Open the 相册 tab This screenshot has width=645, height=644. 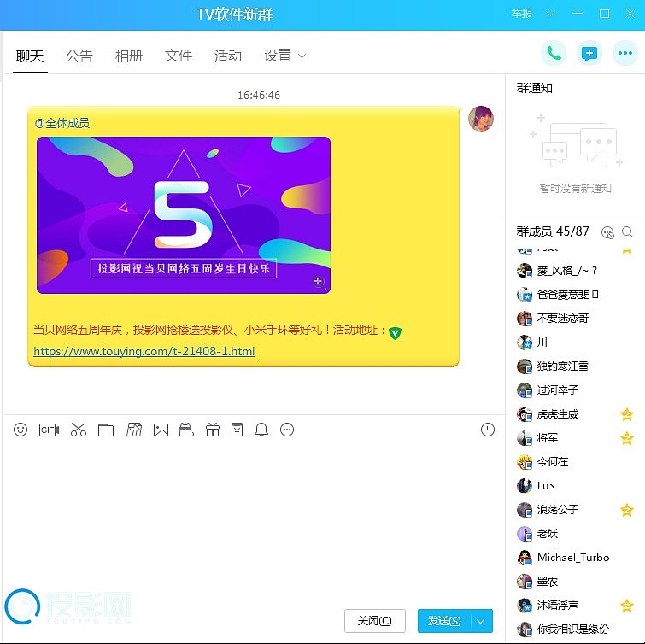coord(129,56)
